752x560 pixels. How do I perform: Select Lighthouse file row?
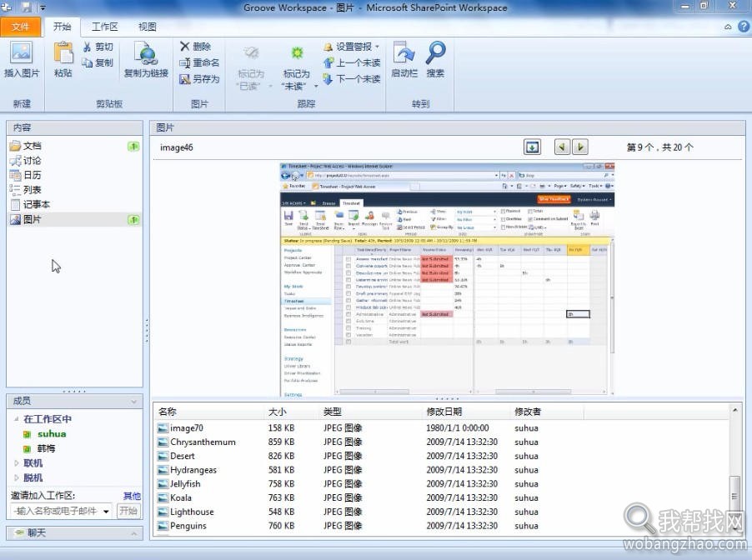point(441,512)
